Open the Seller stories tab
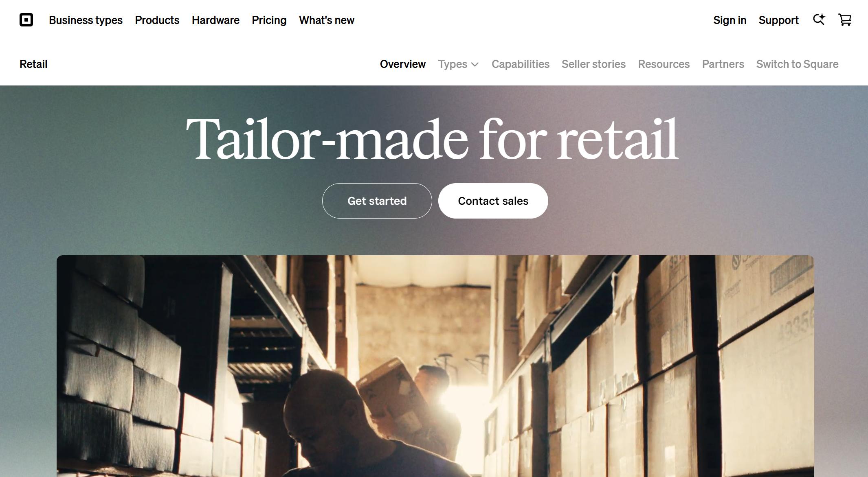The height and width of the screenshot is (477, 868). [593, 64]
